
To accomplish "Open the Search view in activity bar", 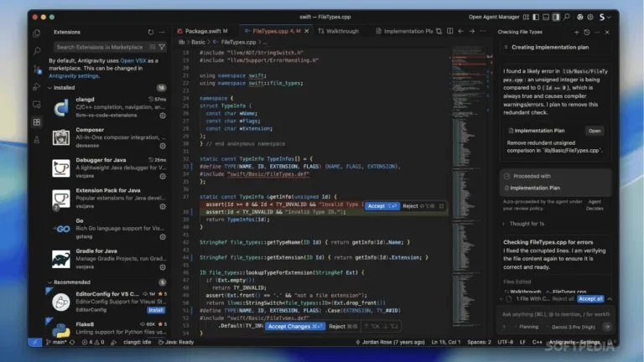I will point(37,51).
